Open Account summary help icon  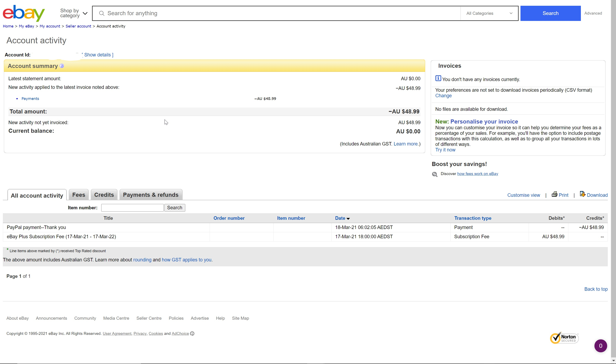pos(62,66)
